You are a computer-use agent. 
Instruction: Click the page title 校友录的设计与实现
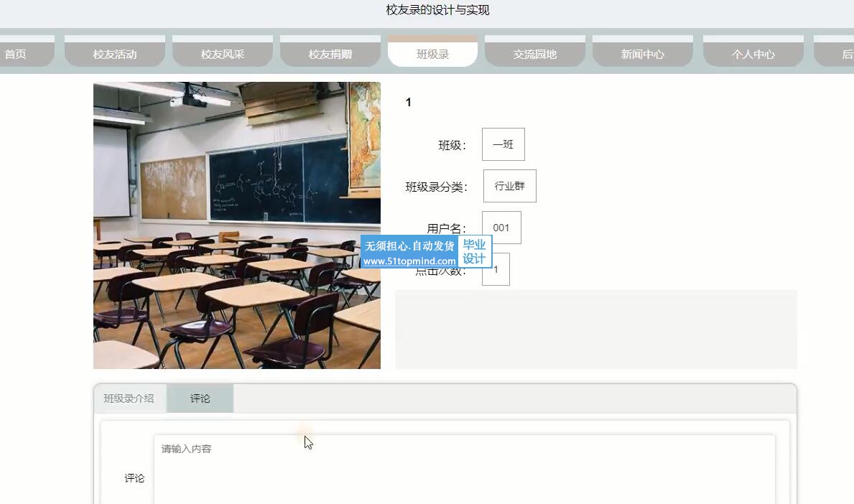tap(437, 10)
